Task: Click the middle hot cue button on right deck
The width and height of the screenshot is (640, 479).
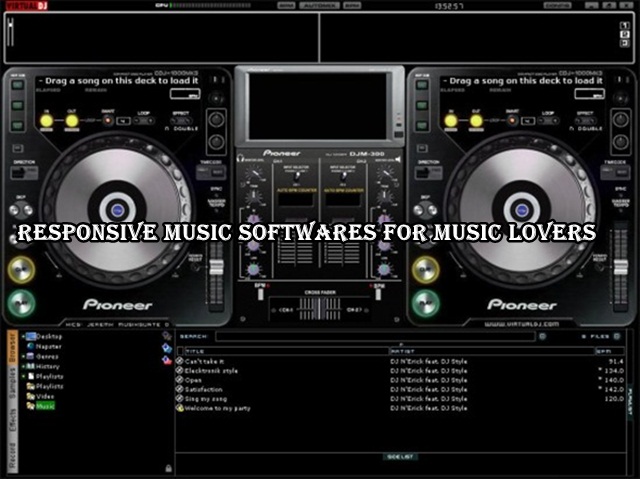Action: pyautogui.click(x=422, y=106)
